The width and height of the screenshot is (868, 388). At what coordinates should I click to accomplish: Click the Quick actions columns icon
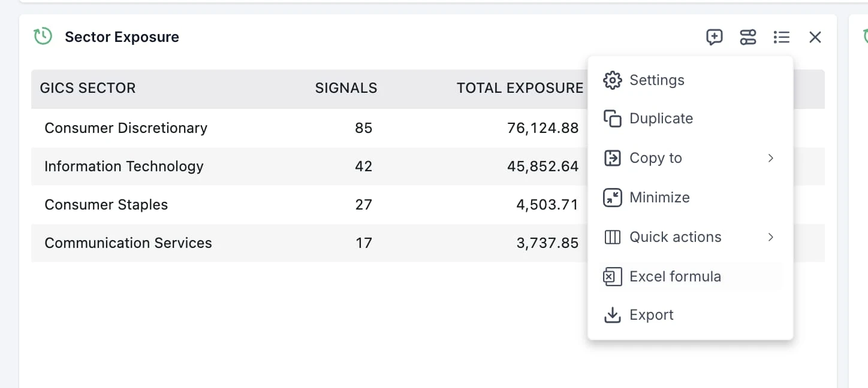(612, 237)
